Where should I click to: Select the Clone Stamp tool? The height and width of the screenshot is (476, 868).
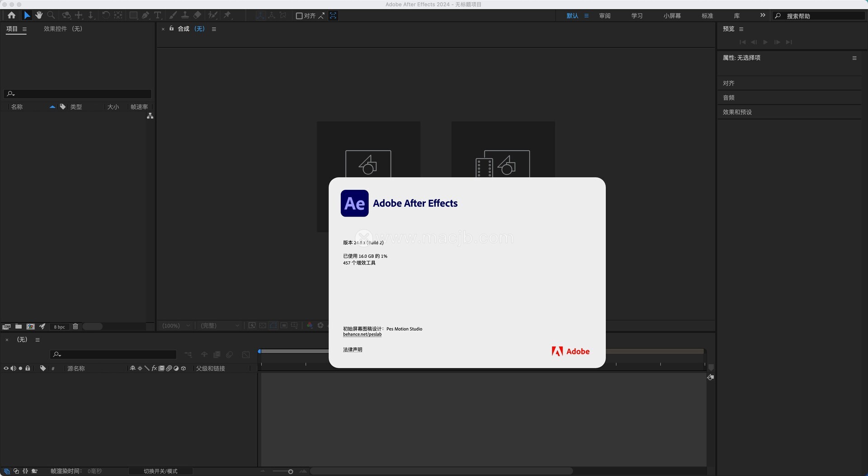(x=185, y=15)
